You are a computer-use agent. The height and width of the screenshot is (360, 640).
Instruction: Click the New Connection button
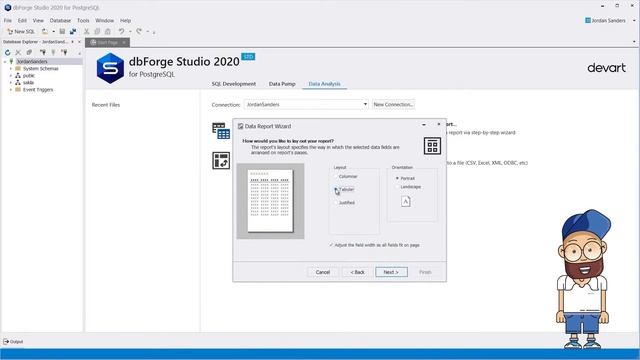[x=393, y=104]
